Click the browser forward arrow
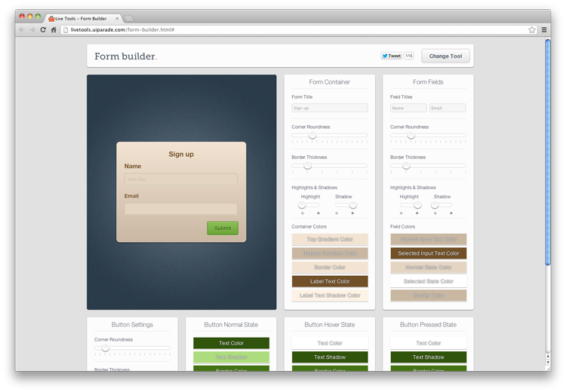This screenshot has height=392, width=566. pos(32,29)
